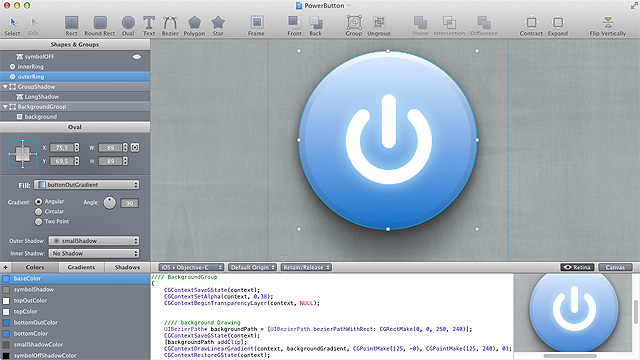The width and height of the screenshot is (640, 360).
Task: Select the Polygon tool
Action: [194, 26]
